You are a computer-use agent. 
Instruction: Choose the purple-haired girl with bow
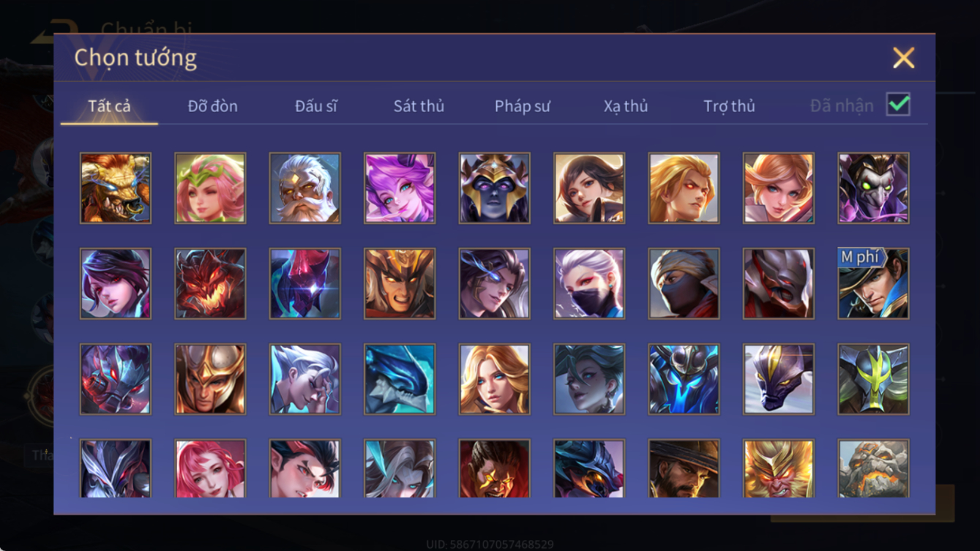[x=400, y=188]
